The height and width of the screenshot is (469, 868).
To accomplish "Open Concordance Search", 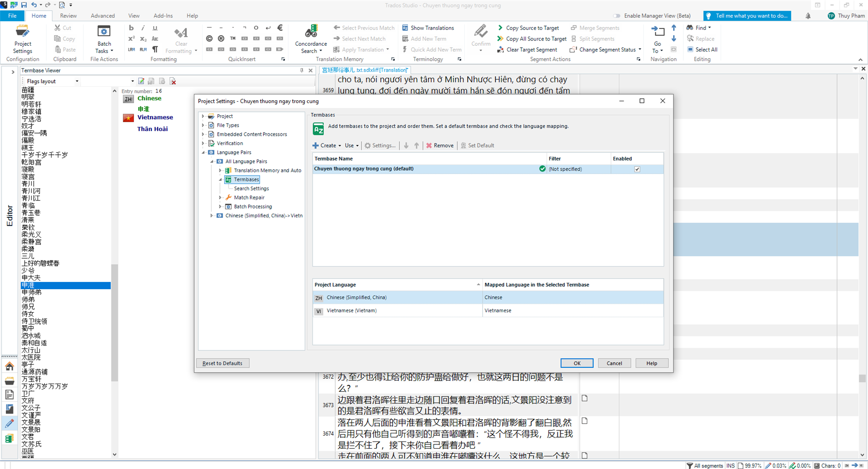I will pos(311,40).
